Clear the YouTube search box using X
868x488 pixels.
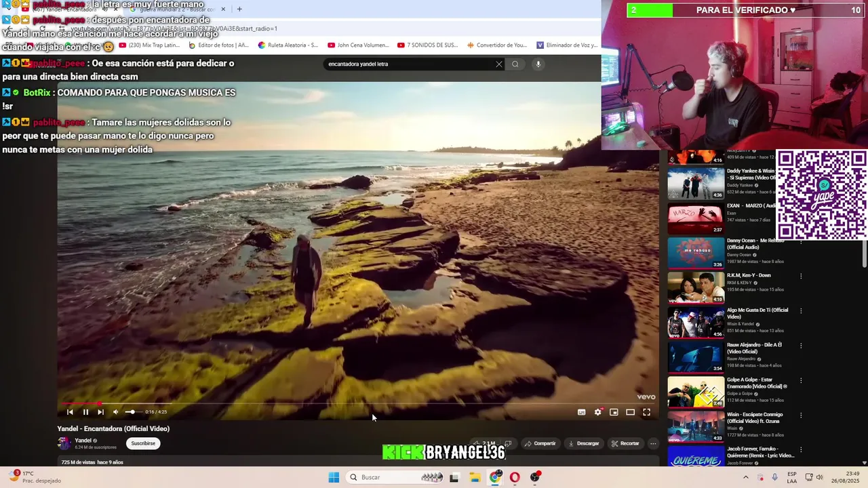[499, 64]
